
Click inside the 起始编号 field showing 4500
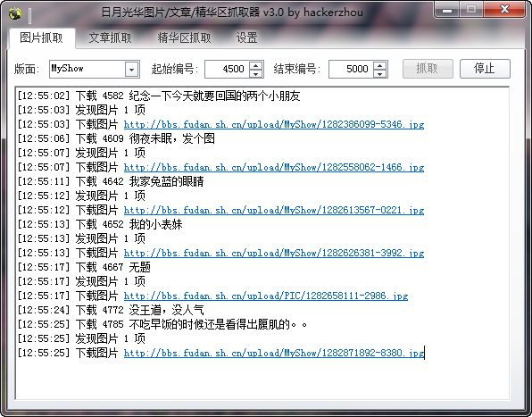coord(227,70)
